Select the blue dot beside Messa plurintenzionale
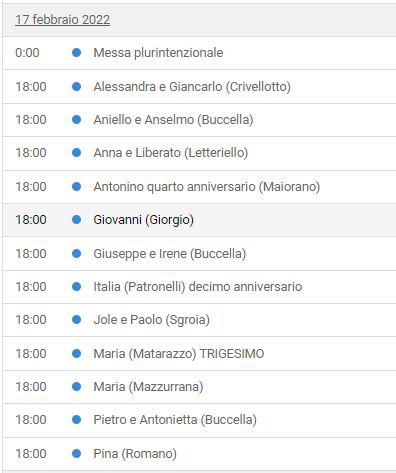 (x=76, y=53)
